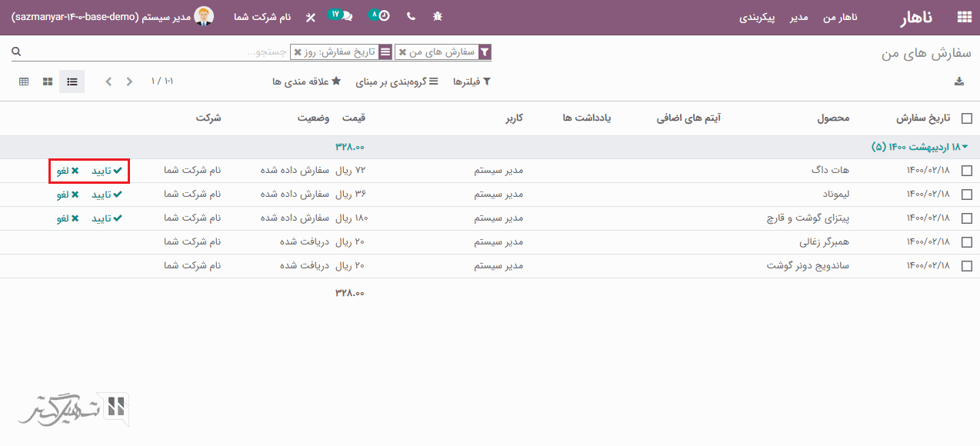This screenshot has width=980, height=446.
Task: Switch to kanban view icon
Action: point(48,82)
